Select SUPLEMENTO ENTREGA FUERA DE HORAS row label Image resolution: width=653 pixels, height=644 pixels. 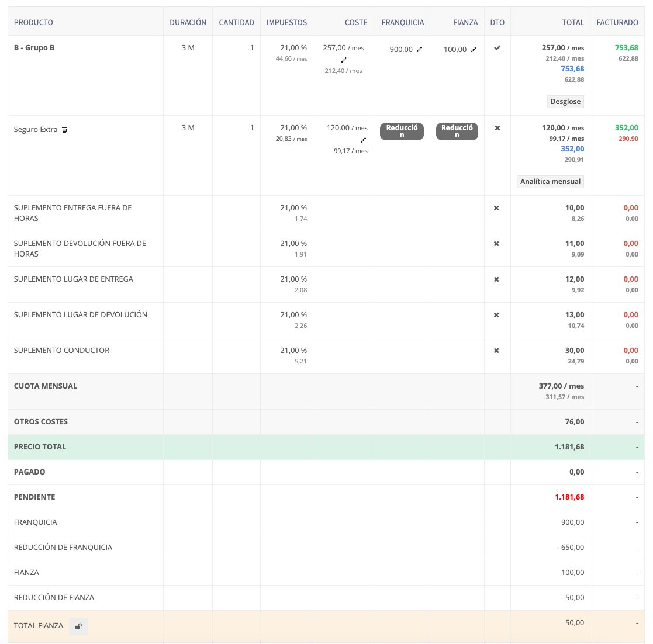pyautogui.click(x=72, y=213)
